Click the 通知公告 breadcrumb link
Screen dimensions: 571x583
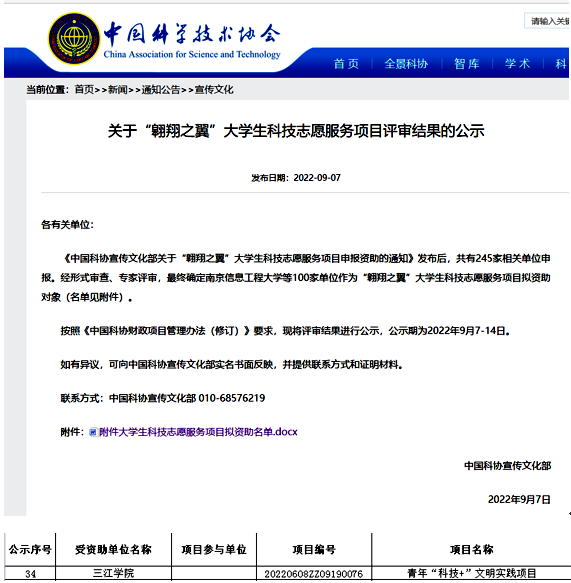click(x=161, y=90)
